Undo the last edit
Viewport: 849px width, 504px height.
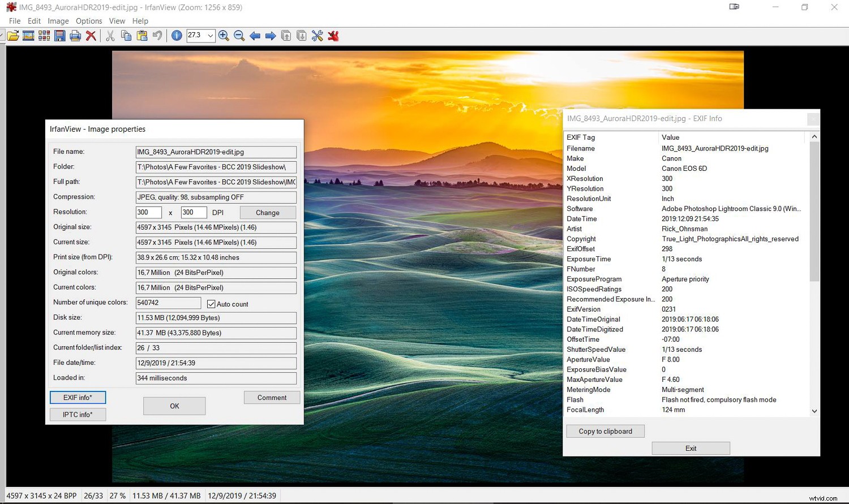point(157,36)
